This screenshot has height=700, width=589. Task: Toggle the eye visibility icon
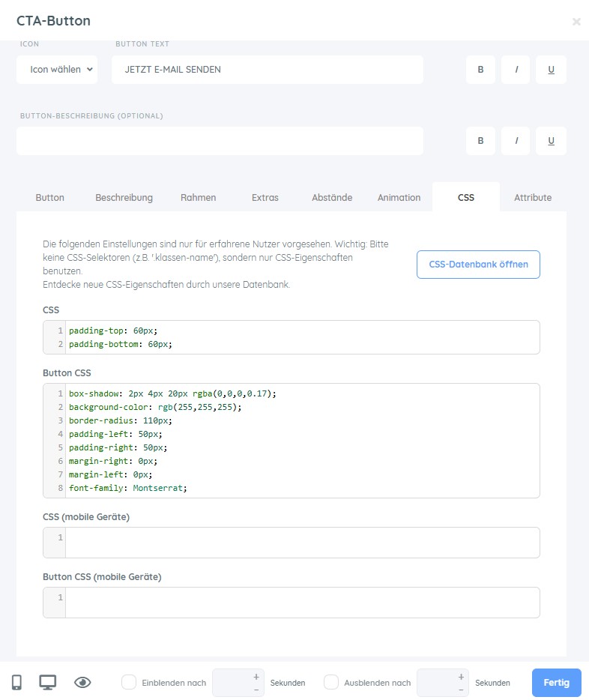coord(82,682)
